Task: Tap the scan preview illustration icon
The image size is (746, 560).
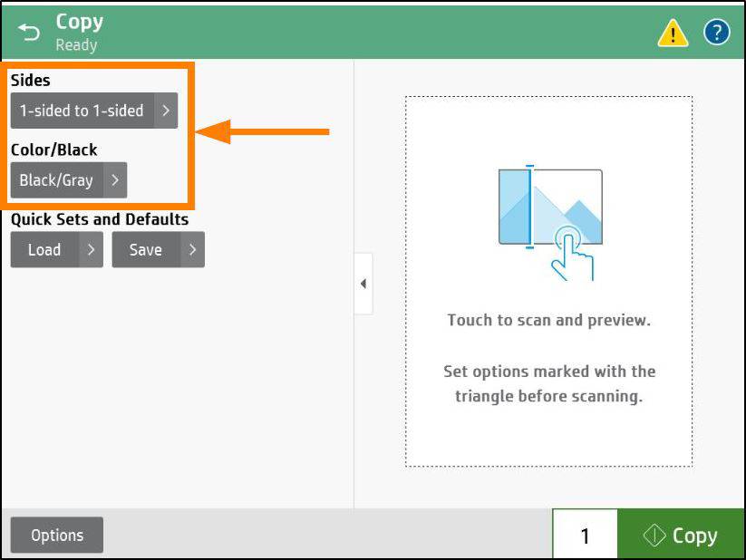Action: [x=550, y=222]
